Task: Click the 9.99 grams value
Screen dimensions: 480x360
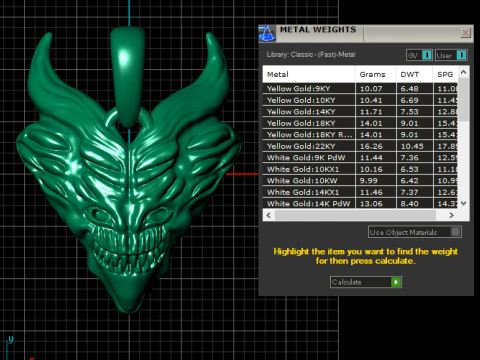Action: coord(368,181)
